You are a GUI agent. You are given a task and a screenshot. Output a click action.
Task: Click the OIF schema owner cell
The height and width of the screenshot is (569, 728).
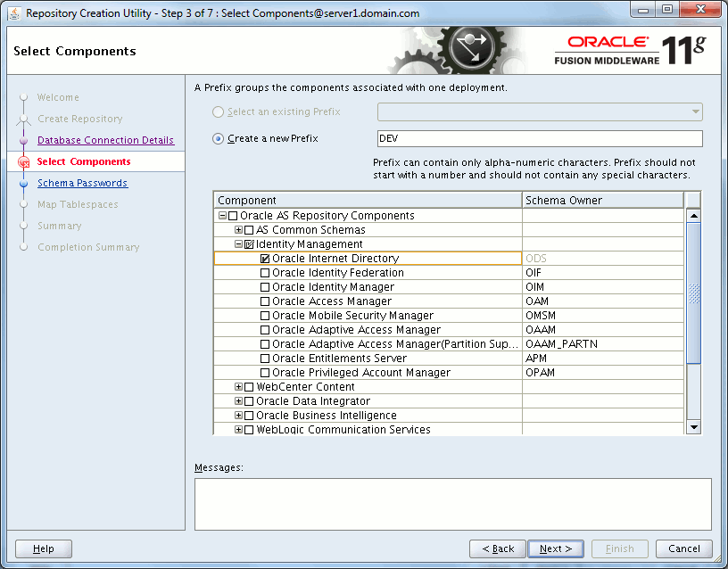(x=603, y=273)
